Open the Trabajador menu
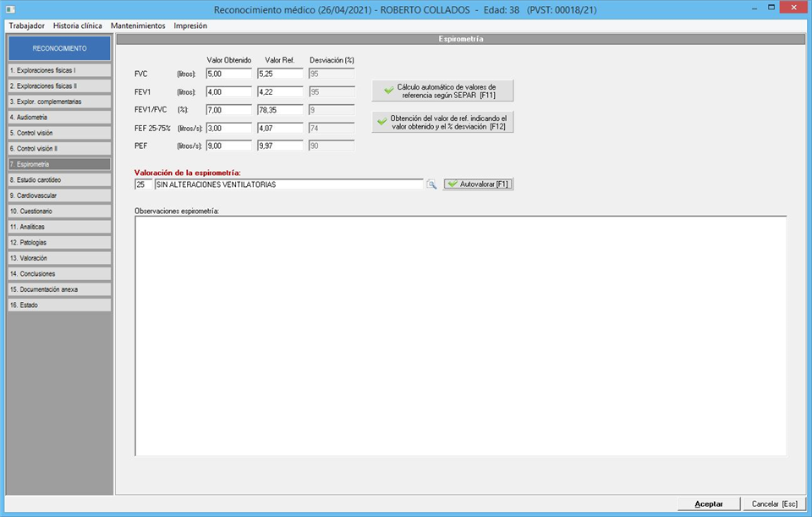 pos(26,25)
